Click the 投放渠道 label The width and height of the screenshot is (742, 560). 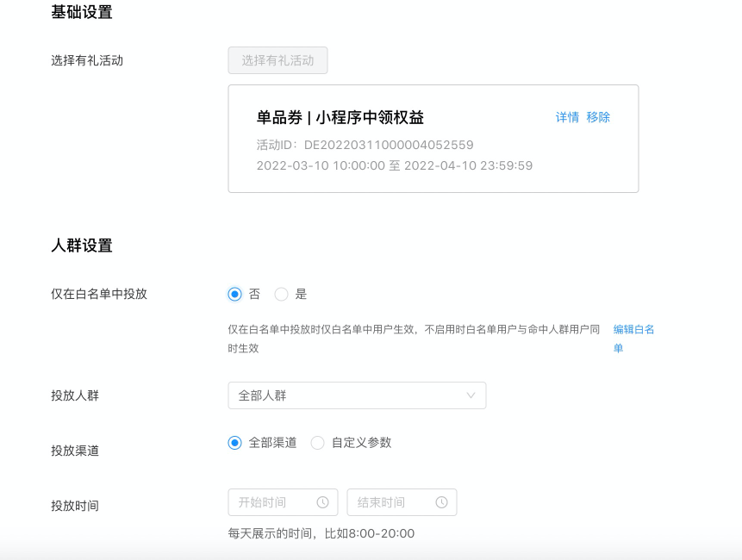[x=75, y=451]
